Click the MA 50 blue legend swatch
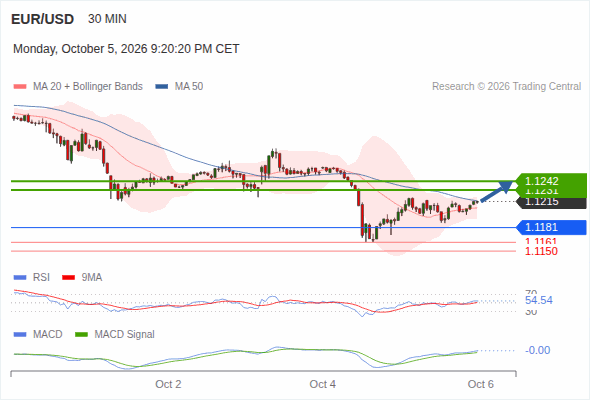Image resolution: width=590 pixels, height=400 pixels. click(162, 87)
